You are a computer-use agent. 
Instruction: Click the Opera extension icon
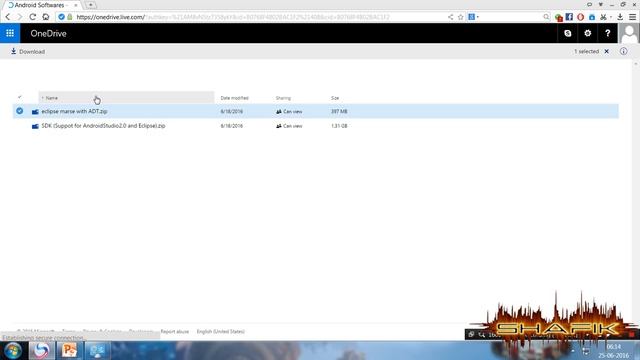tap(580, 17)
